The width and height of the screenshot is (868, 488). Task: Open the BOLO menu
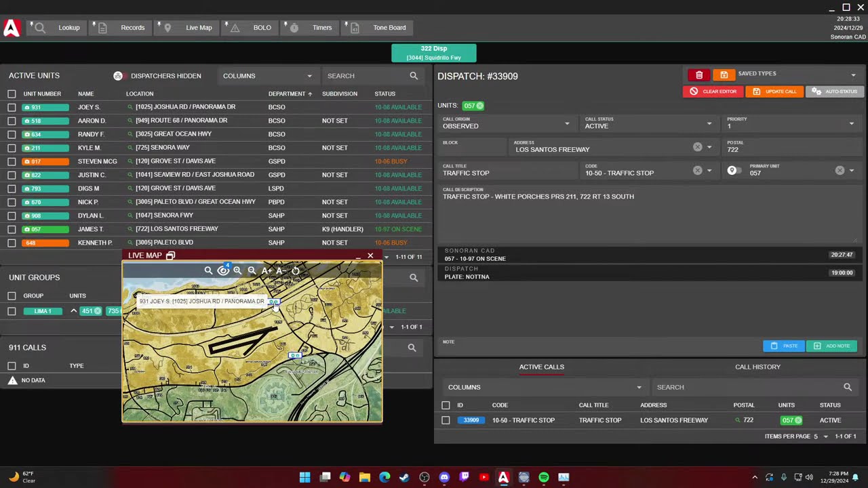250,28
